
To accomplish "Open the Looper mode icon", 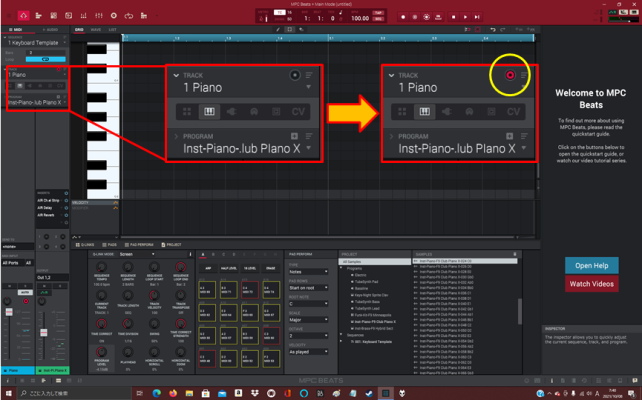I will tap(129, 16).
